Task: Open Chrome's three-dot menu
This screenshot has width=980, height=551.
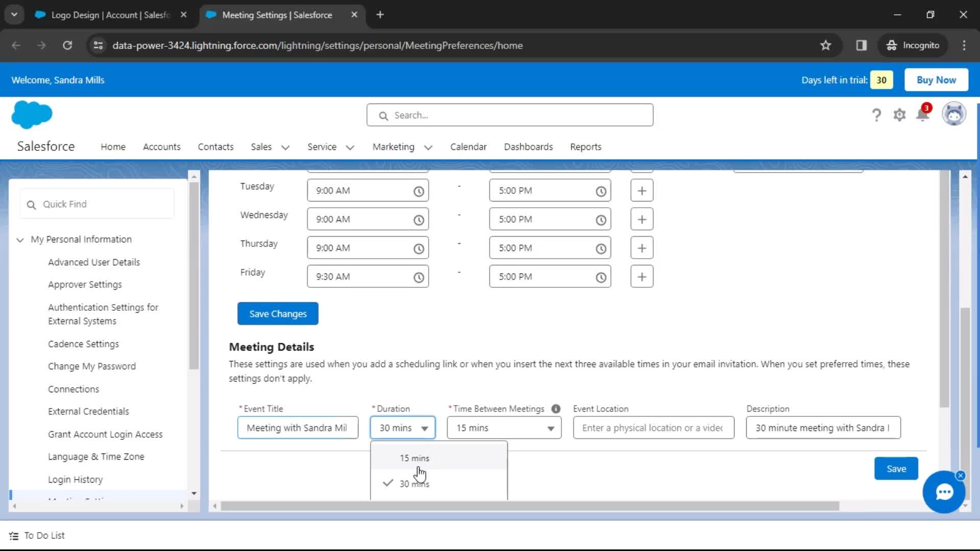Action: [x=964, y=45]
